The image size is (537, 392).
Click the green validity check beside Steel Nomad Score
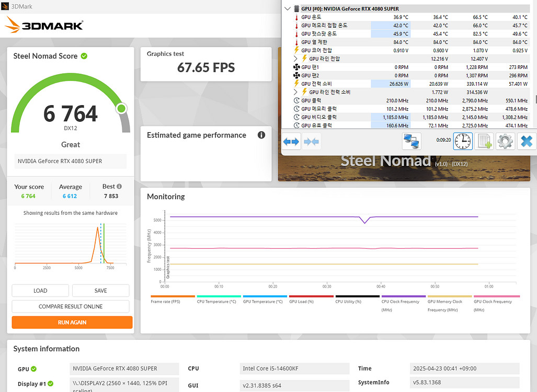point(84,56)
